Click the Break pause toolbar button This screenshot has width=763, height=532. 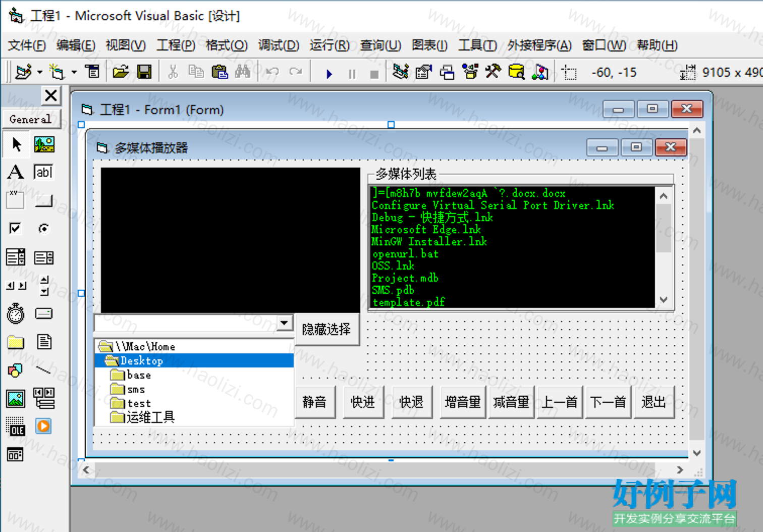352,74
